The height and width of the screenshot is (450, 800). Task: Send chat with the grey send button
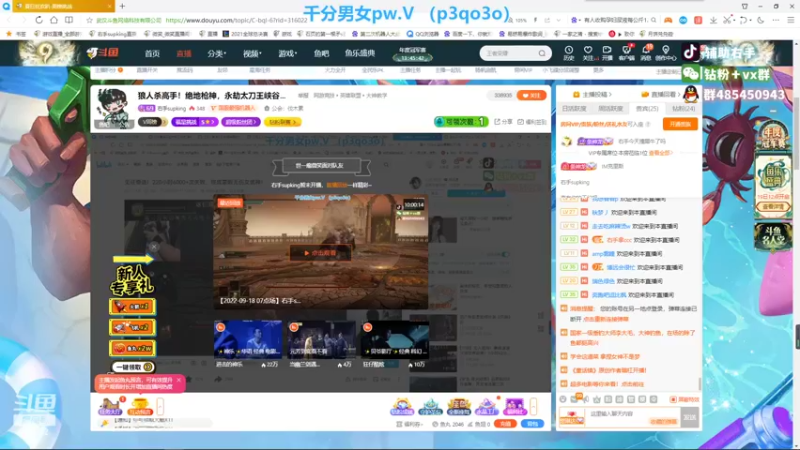pyautogui.click(x=689, y=417)
